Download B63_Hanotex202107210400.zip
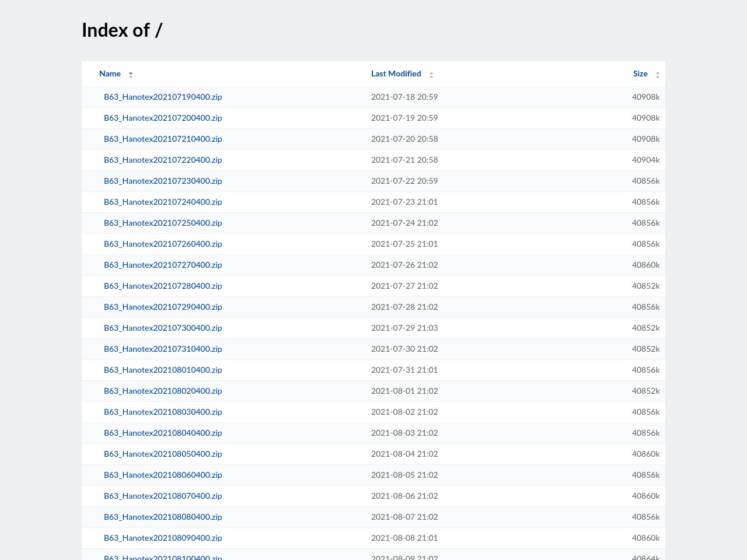Screen dimensions: 747x560 tap(163, 139)
